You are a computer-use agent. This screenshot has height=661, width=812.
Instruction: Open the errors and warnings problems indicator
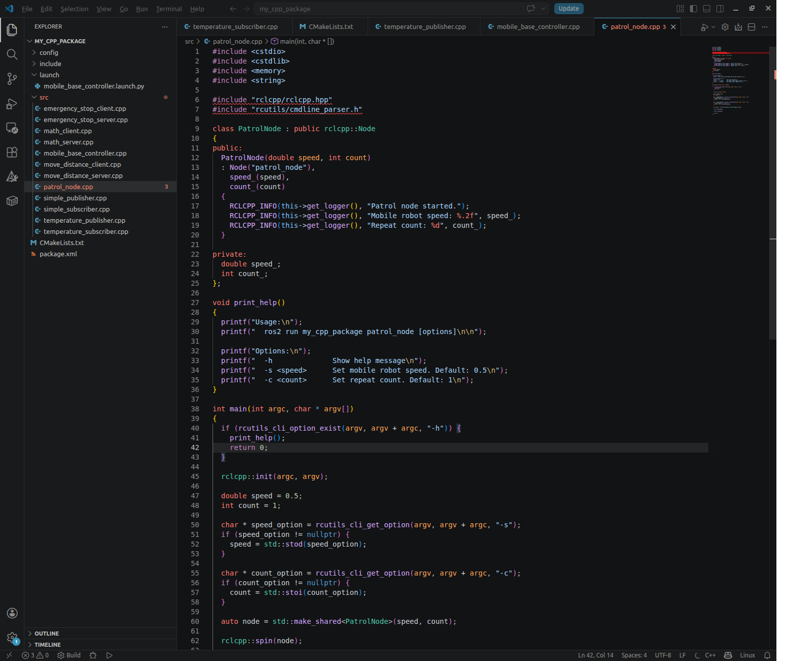(35, 655)
